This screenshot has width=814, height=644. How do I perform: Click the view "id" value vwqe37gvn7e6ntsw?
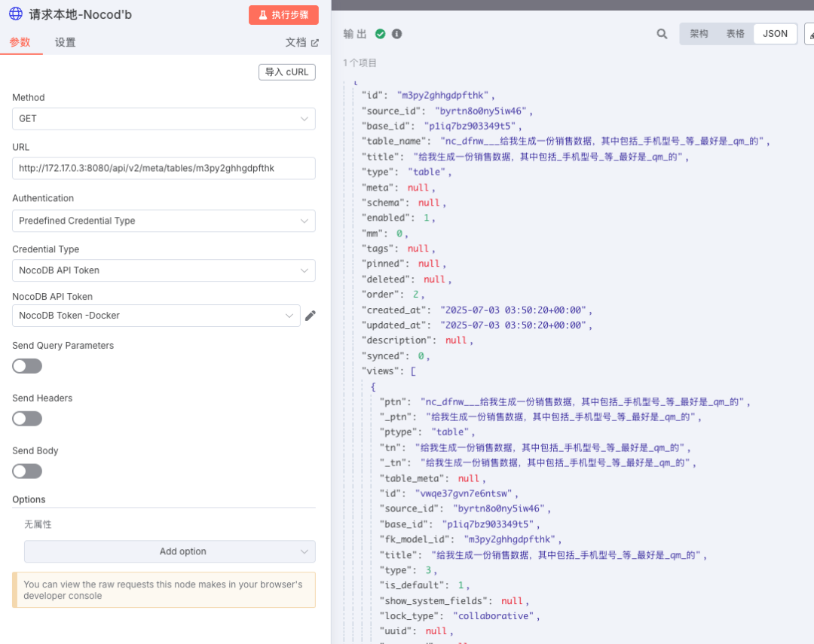click(464, 493)
